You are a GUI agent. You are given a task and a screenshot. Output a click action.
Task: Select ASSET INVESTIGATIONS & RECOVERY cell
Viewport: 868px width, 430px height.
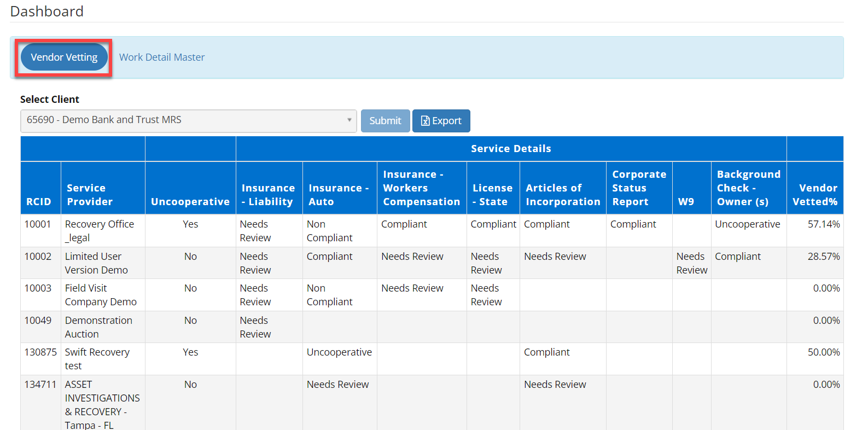point(103,403)
